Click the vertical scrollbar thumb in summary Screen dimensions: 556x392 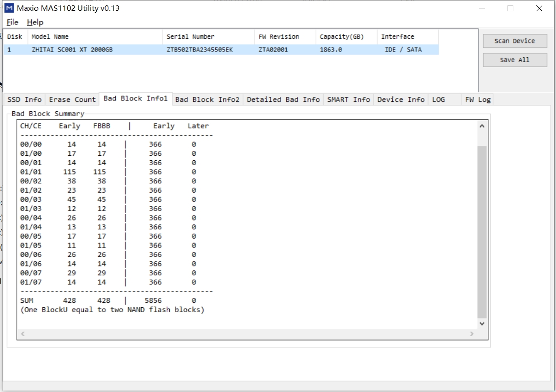tap(482, 232)
